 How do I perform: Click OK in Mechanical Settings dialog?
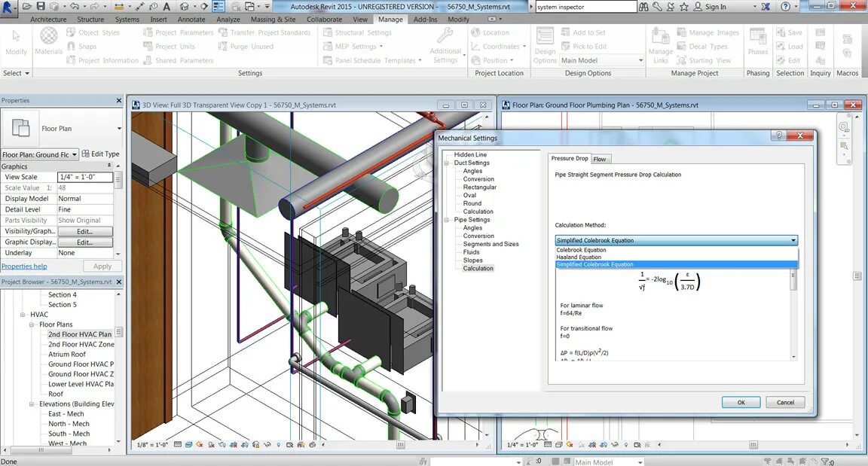point(741,403)
